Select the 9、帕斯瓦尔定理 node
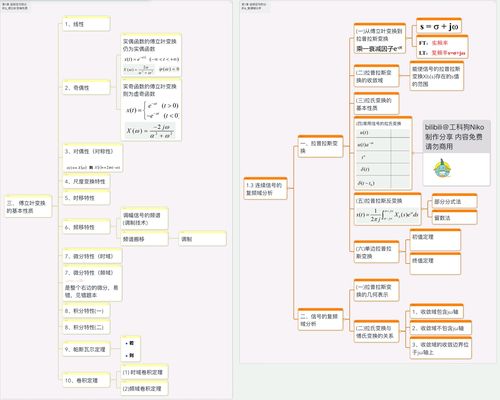 tap(86, 349)
